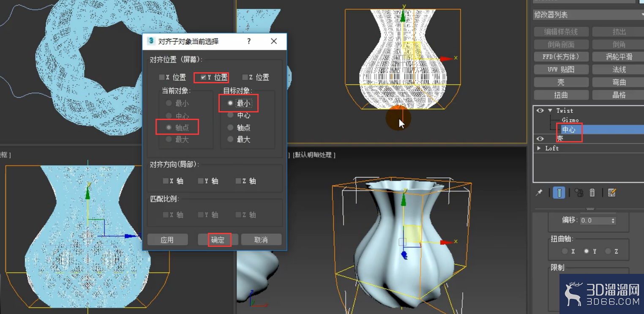The height and width of the screenshot is (314, 644).
Task: Click the help question mark in dialog
Action: coord(249,41)
